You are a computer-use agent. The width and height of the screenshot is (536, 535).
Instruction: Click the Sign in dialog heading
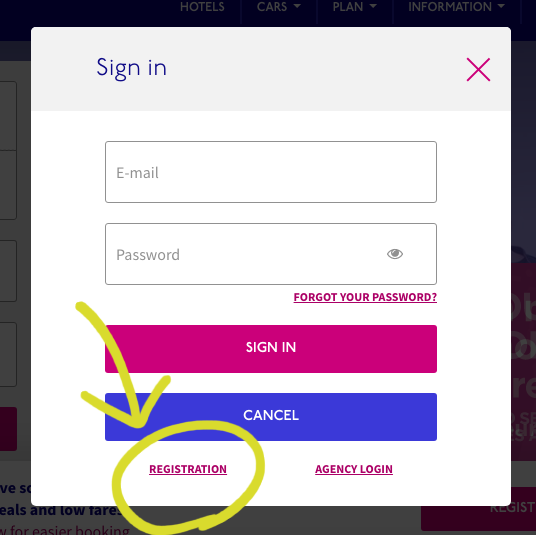132,68
